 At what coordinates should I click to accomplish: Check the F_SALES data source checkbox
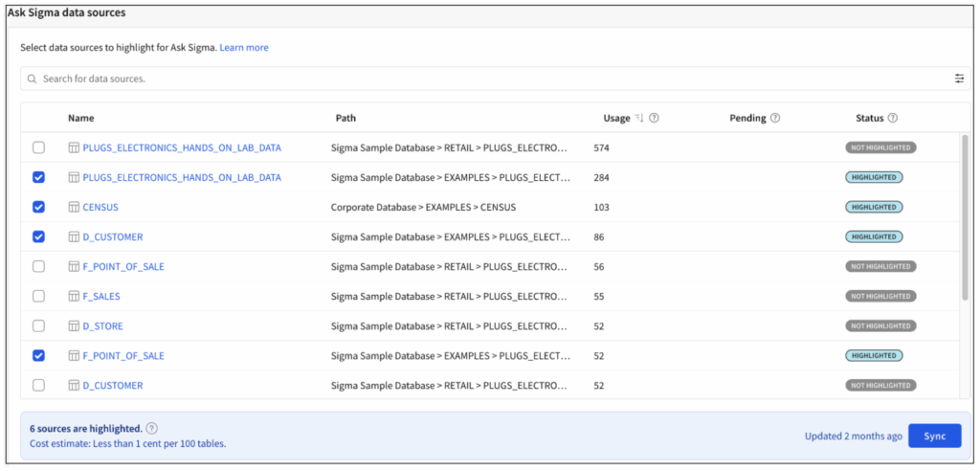coord(38,297)
